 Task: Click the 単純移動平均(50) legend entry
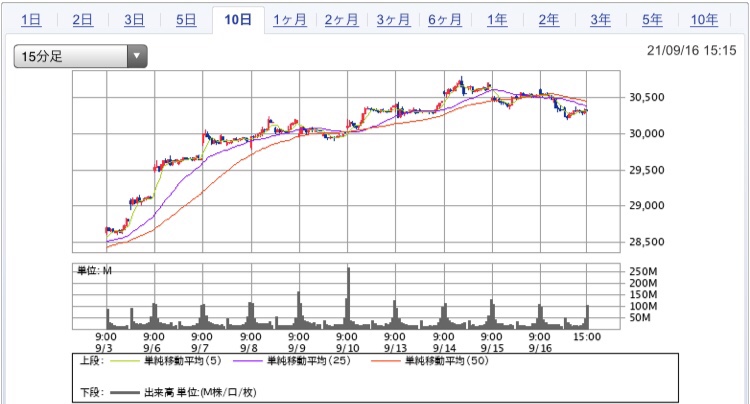pos(447,360)
